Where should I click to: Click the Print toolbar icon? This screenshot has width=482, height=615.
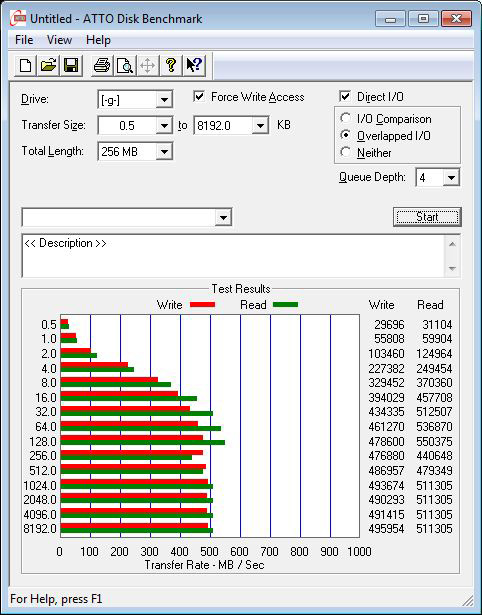102,65
